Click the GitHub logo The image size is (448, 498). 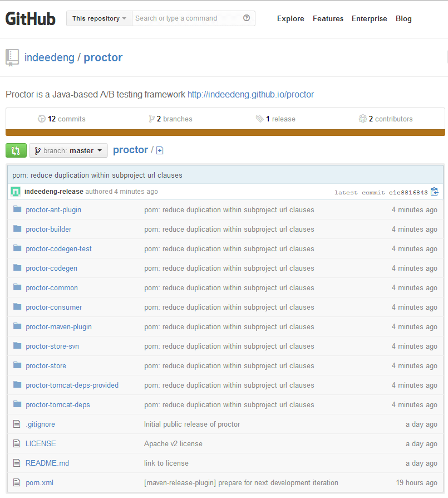pyautogui.click(x=30, y=18)
